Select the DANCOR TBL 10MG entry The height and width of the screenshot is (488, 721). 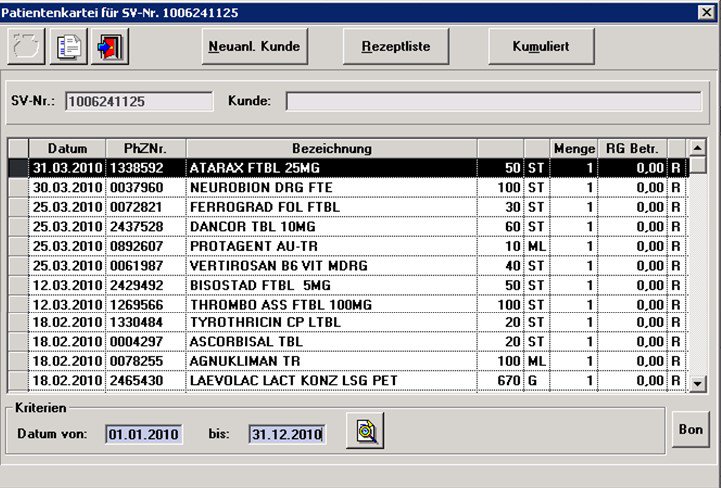(348, 227)
